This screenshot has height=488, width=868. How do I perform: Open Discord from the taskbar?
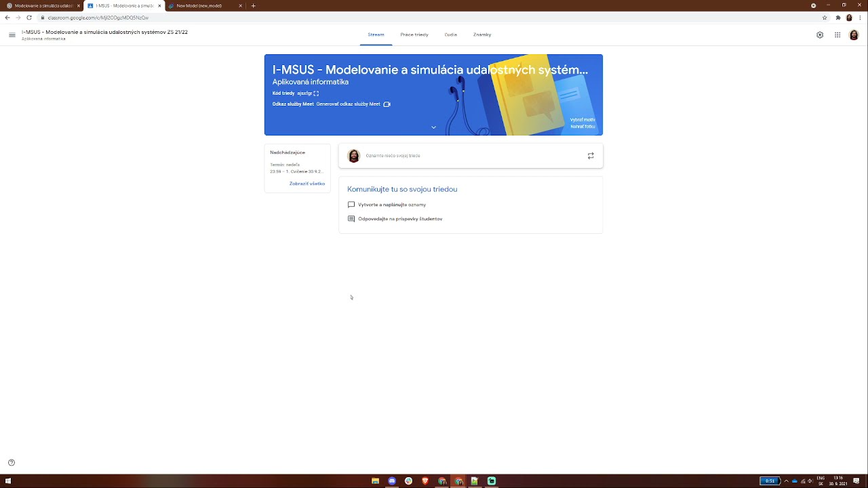[392, 481]
